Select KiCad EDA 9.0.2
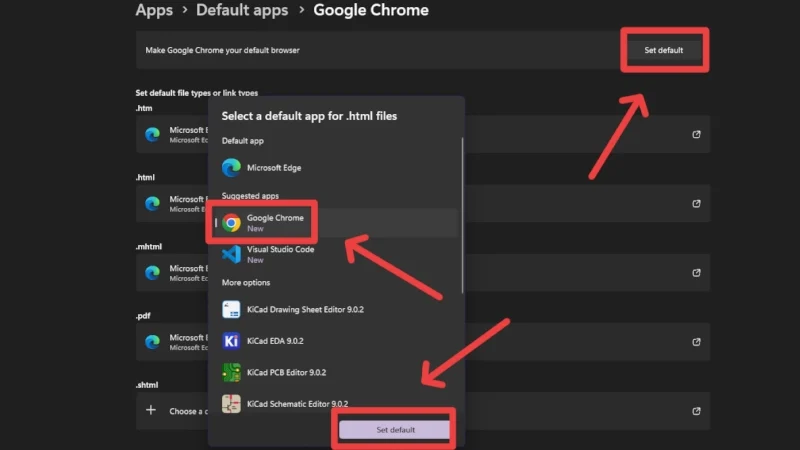 click(x=335, y=341)
